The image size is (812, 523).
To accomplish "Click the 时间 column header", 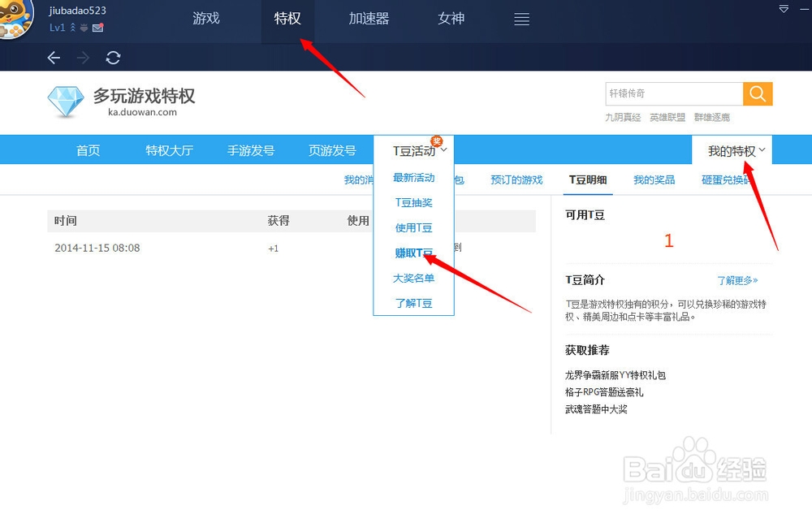I will [x=65, y=221].
